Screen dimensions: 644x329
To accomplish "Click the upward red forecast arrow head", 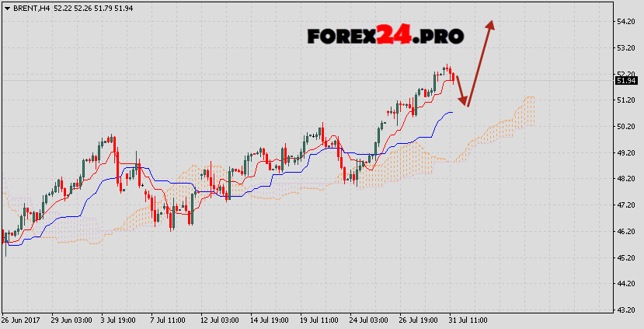I will click(490, 25).
